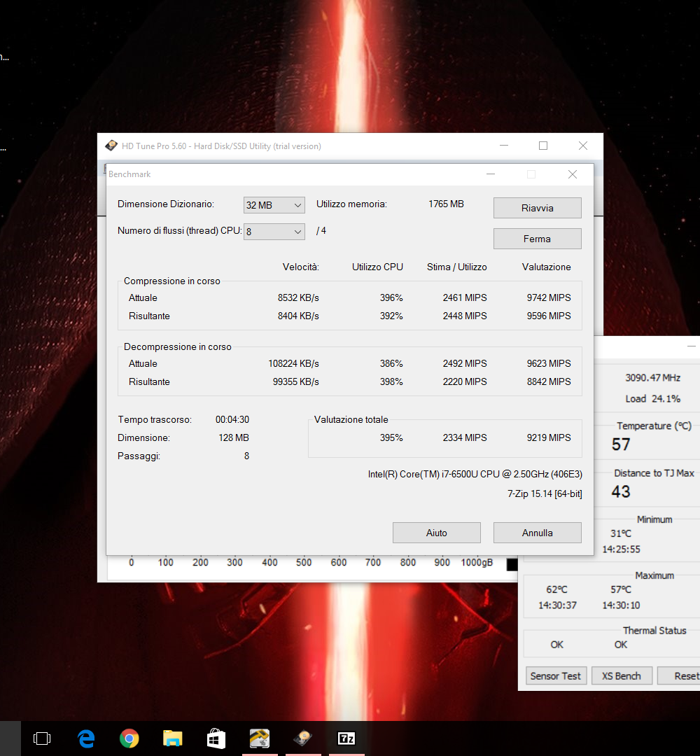Click the Sensor Test button
Image resolution: width=700 pixels, height=756 pixels.
[556, 676]
